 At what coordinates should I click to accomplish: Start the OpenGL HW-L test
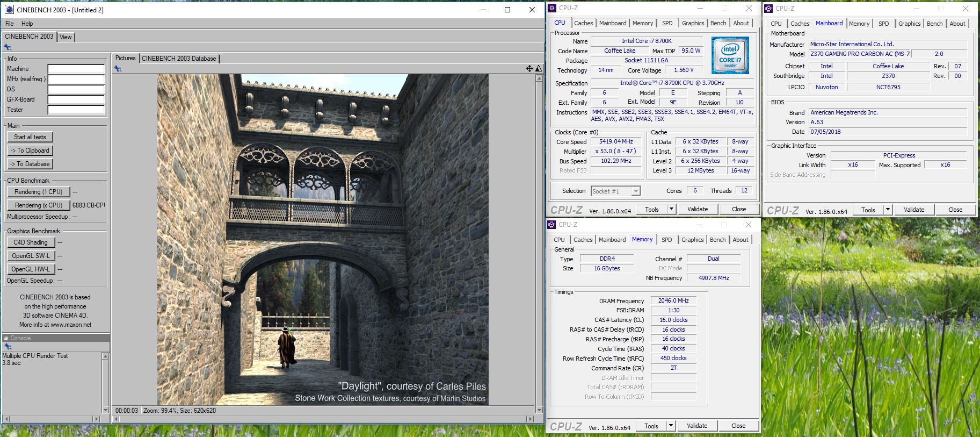[31, 269]
